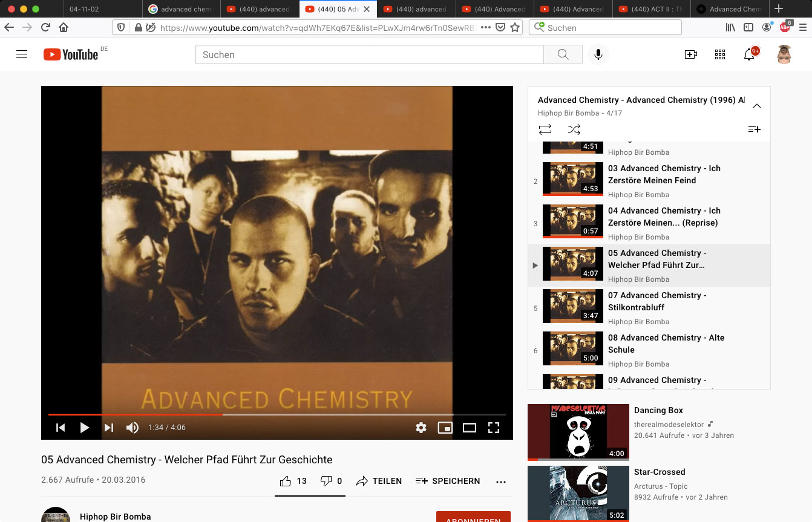812x522 pixels.
Task: Enter fullscreen mode
Action: point(494,428)
